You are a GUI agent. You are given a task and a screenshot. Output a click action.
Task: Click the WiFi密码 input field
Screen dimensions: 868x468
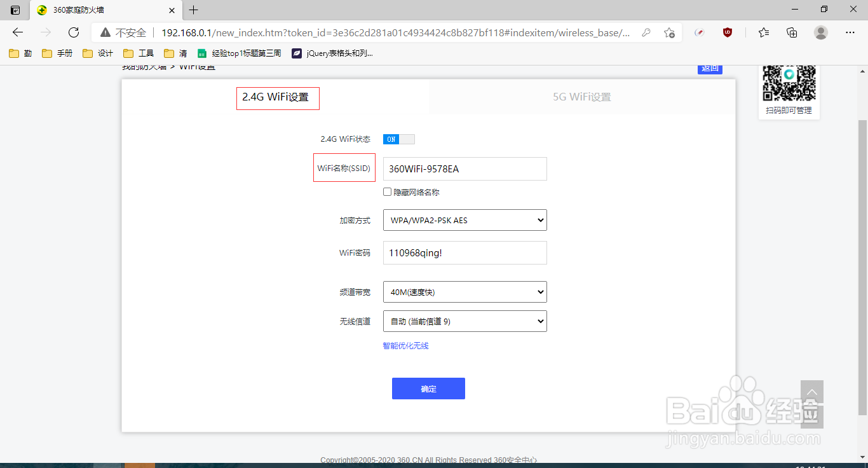click(465, 252)
